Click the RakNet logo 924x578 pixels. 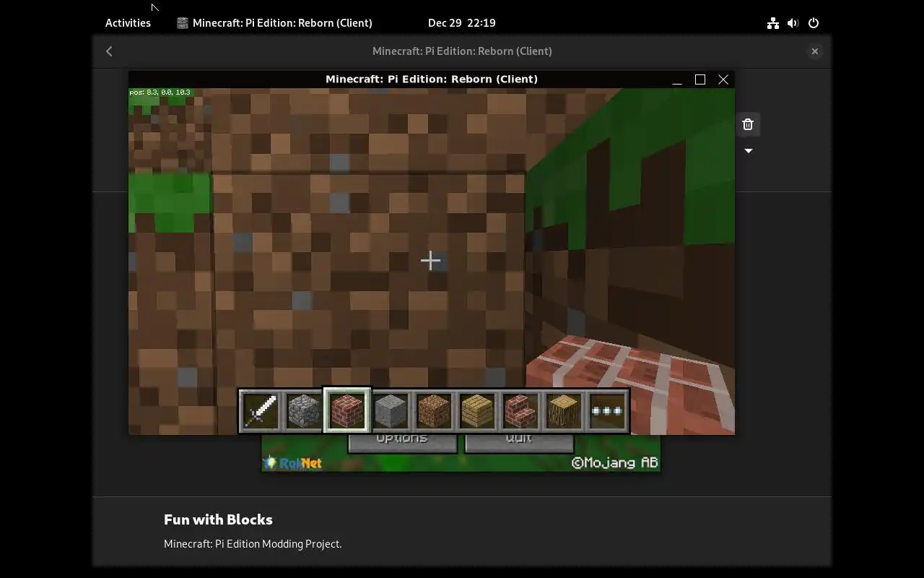293,462
